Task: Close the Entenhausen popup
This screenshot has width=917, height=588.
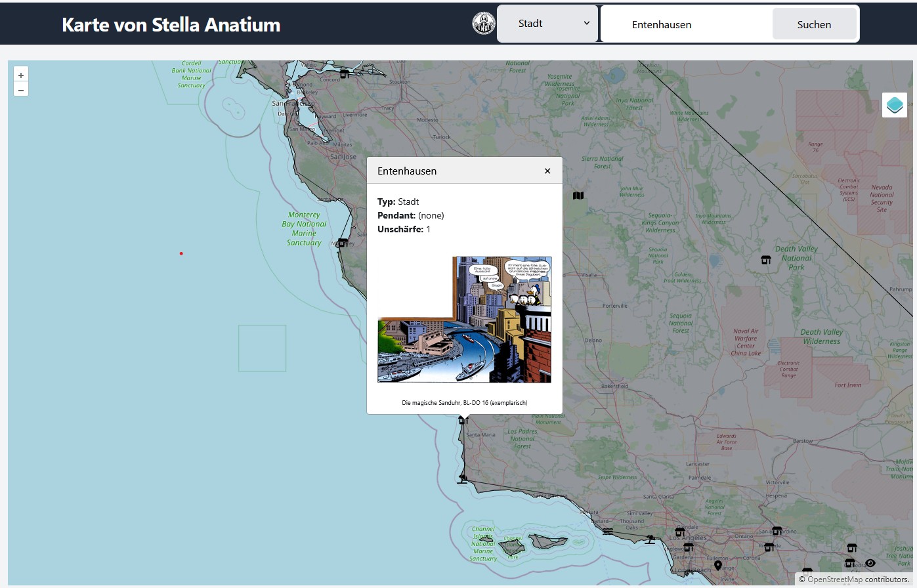Action: pyautogui.click(x=547, y=171)
